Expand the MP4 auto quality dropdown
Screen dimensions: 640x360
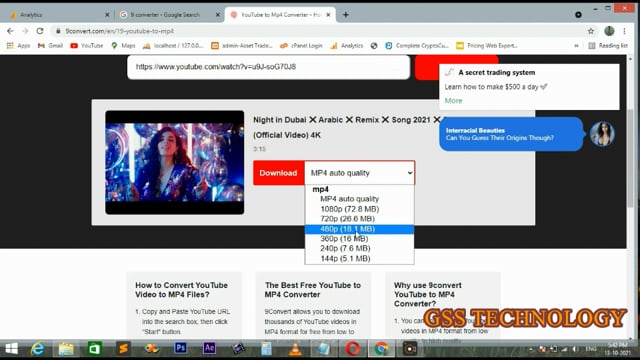[x=360, y=173]
